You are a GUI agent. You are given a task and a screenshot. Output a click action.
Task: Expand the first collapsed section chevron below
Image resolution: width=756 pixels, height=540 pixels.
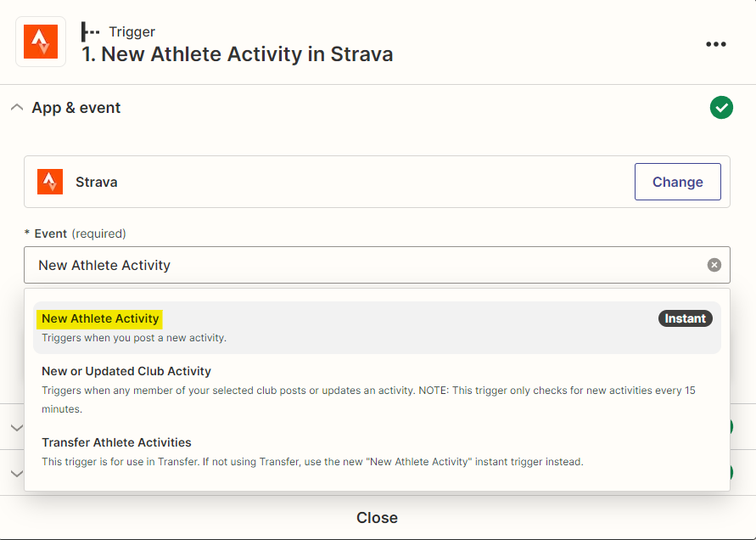(17, 428)
